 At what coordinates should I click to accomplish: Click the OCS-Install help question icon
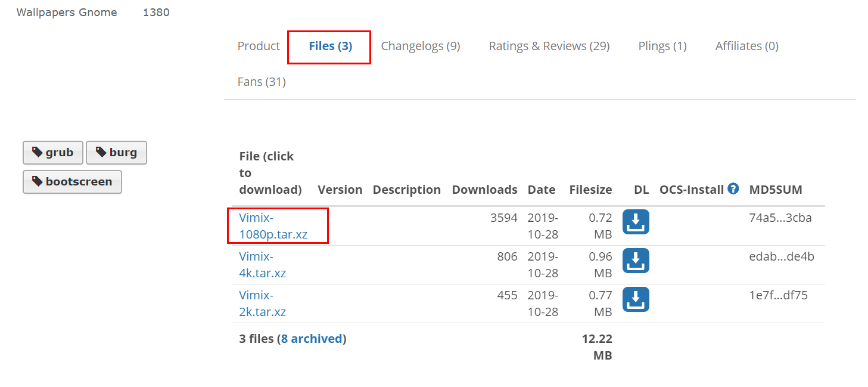coord(733,189)
